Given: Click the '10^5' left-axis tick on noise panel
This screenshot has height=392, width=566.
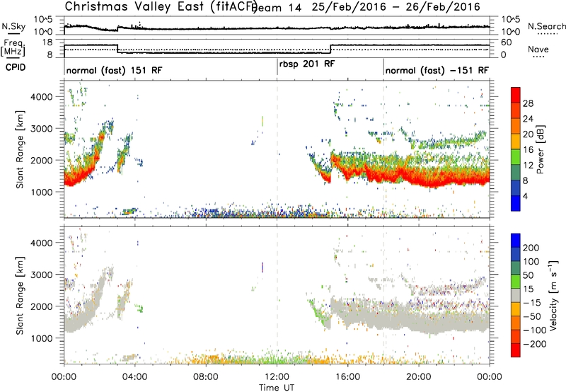Looking at the screenshot, I should [x=43, y=20].
